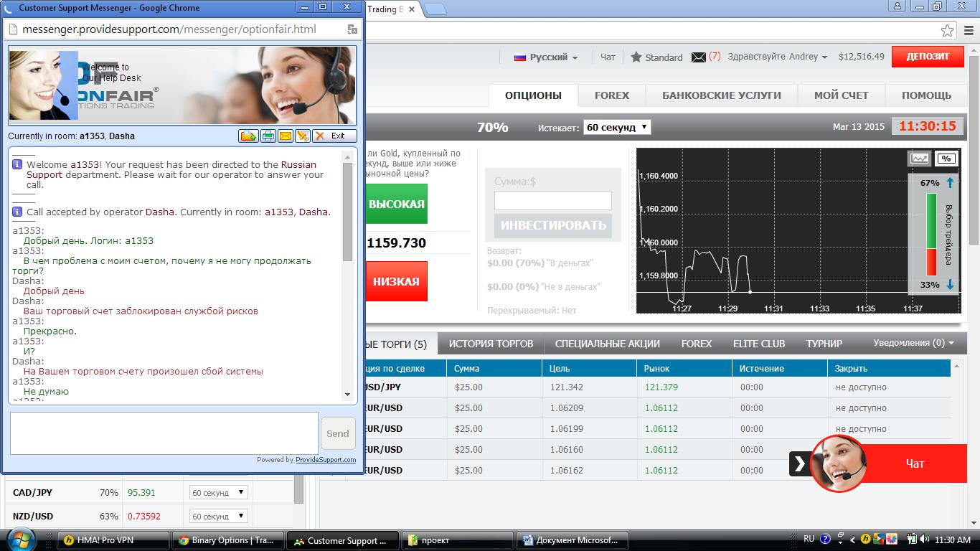Open the inbox messages envelope icon

click(x=698, y=57)
